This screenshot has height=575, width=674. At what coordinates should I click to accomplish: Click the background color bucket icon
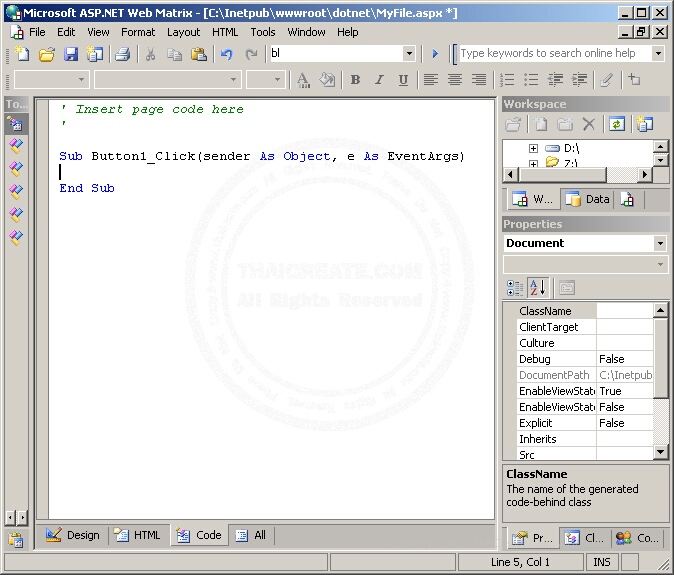click(x=327, y=80)
